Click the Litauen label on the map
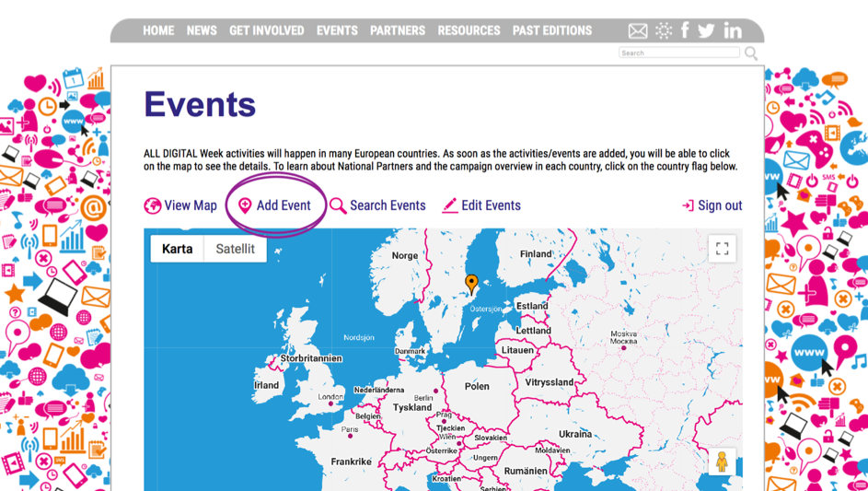This screenshot has height=491, width=868. [517, 350]
